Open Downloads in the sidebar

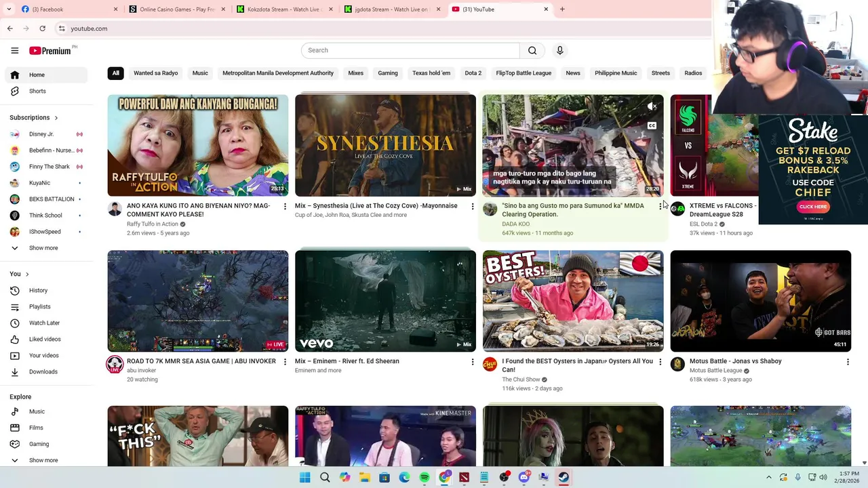pos(46,371)
